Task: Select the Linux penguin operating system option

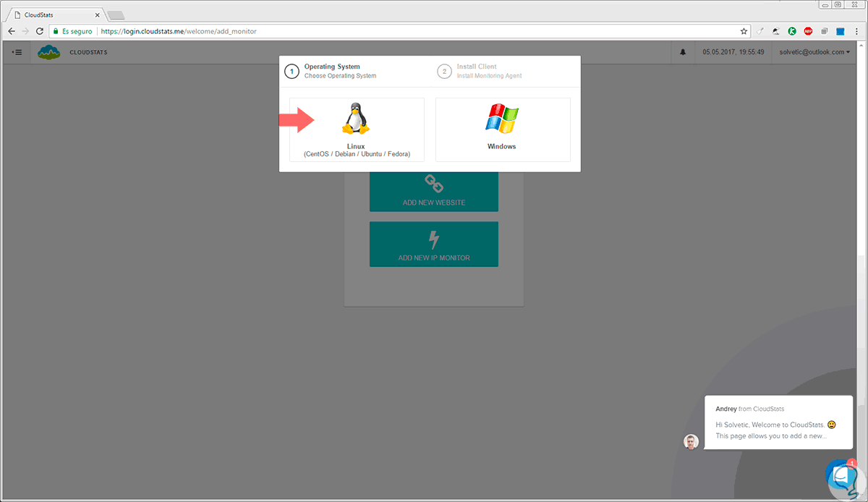Action: click(x=357, y=129)
